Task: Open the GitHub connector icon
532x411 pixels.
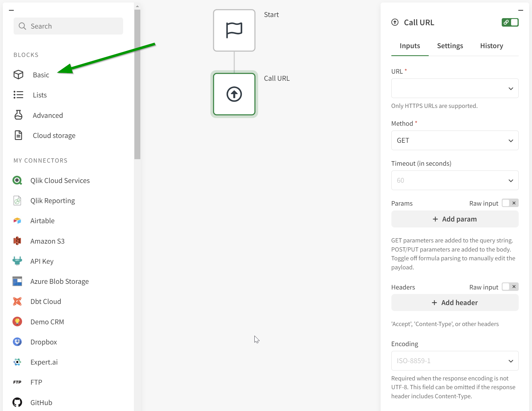Action: coord(17,402)
